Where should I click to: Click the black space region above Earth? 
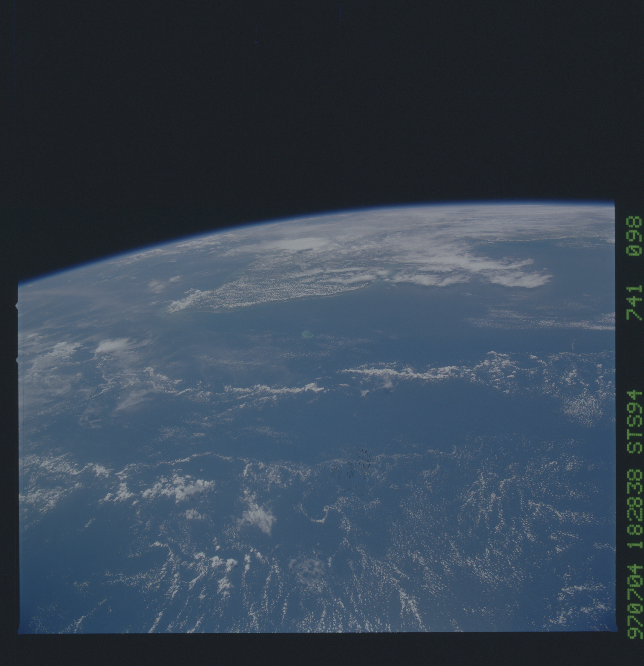click(306, 102)
